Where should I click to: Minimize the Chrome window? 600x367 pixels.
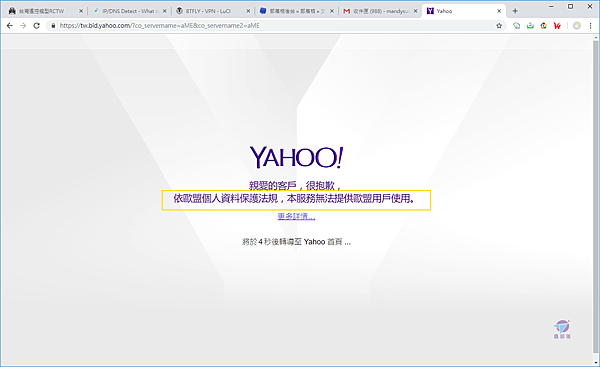(x=551, y=7)
